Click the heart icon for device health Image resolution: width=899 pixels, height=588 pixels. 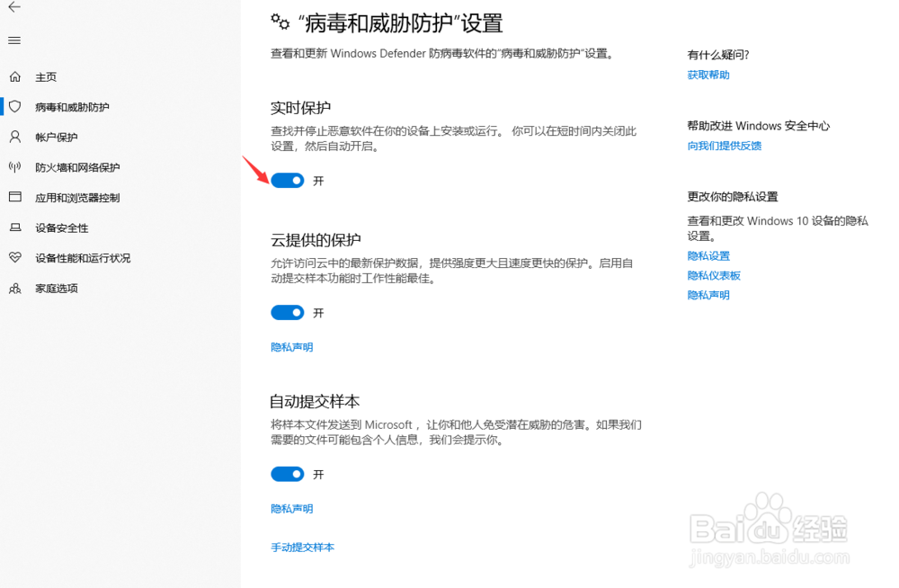click(15, 257)
